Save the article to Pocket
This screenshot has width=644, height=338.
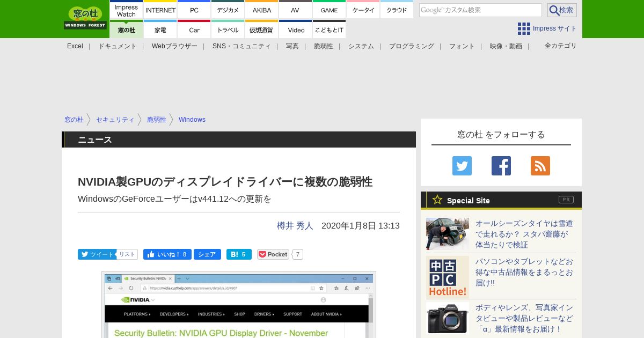(273, 254)
